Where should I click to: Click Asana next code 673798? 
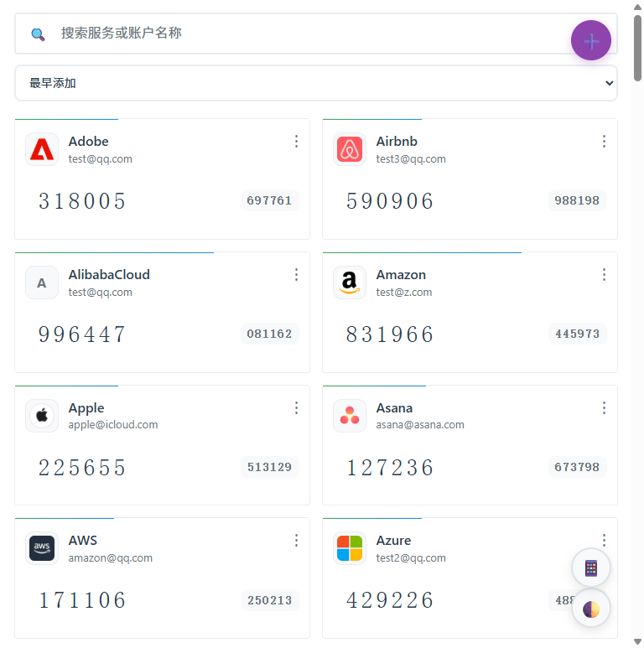(x=577, y=467)
